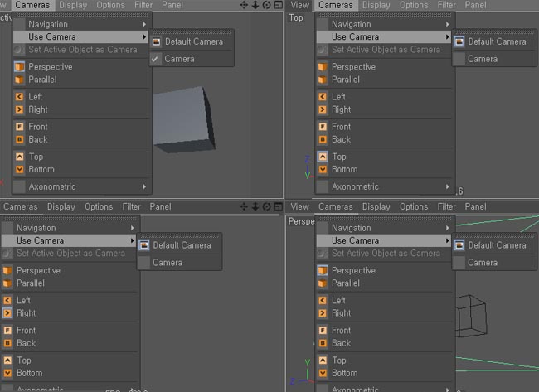Click Perspective cube icon in upper-left viewport menu
The image size is (539, 392).
click(x=20, y=66)
